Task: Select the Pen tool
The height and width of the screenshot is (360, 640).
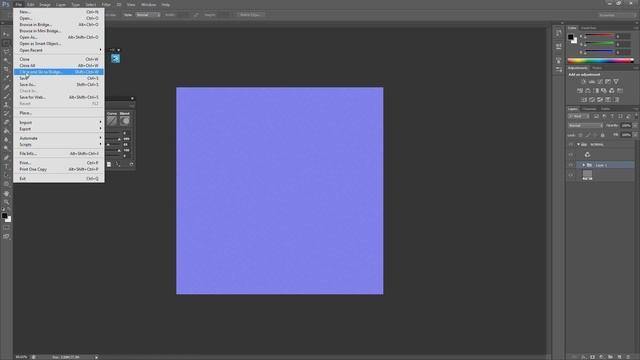Action: 6,158
